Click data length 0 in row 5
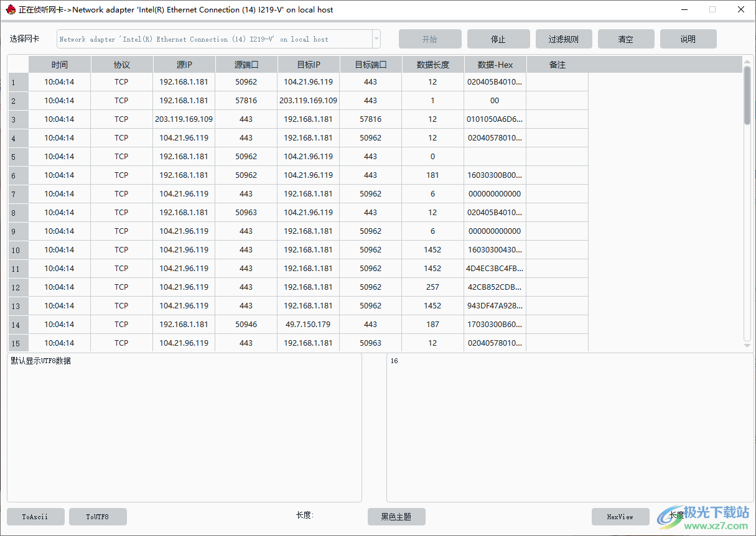The image size is (756, 536). tap(433, 157)
